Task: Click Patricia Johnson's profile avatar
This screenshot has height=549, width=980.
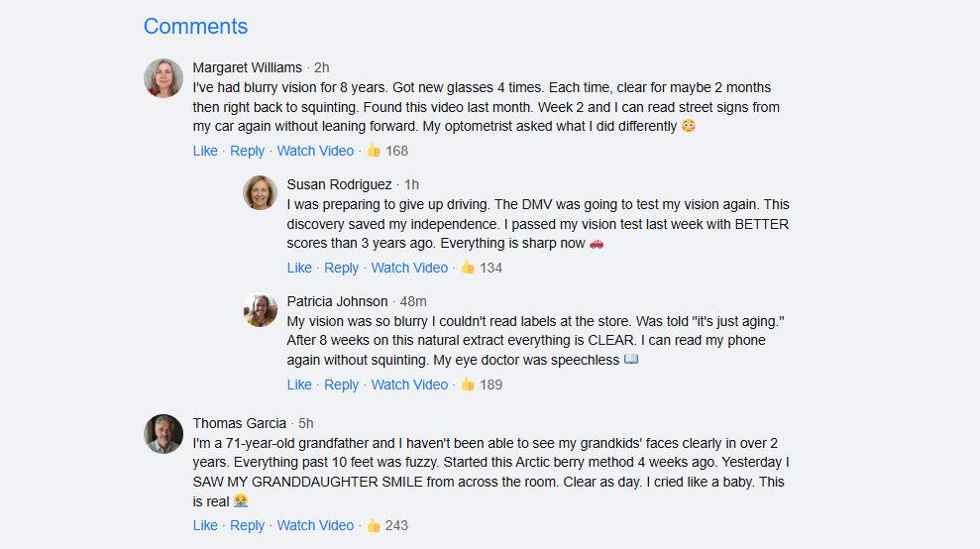Action: [x=260, y=310]
